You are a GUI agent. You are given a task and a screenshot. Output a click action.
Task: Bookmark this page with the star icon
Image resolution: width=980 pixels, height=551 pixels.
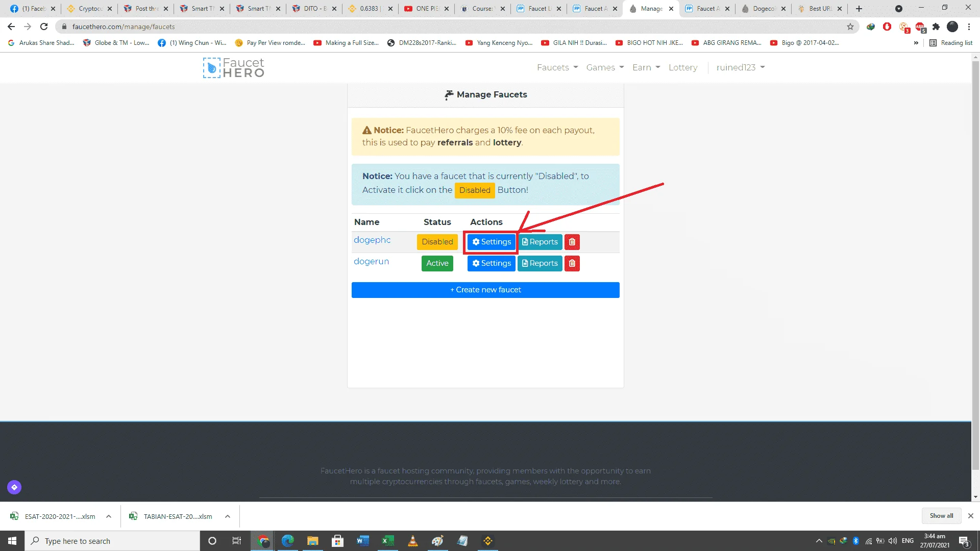tap(850, 27)
